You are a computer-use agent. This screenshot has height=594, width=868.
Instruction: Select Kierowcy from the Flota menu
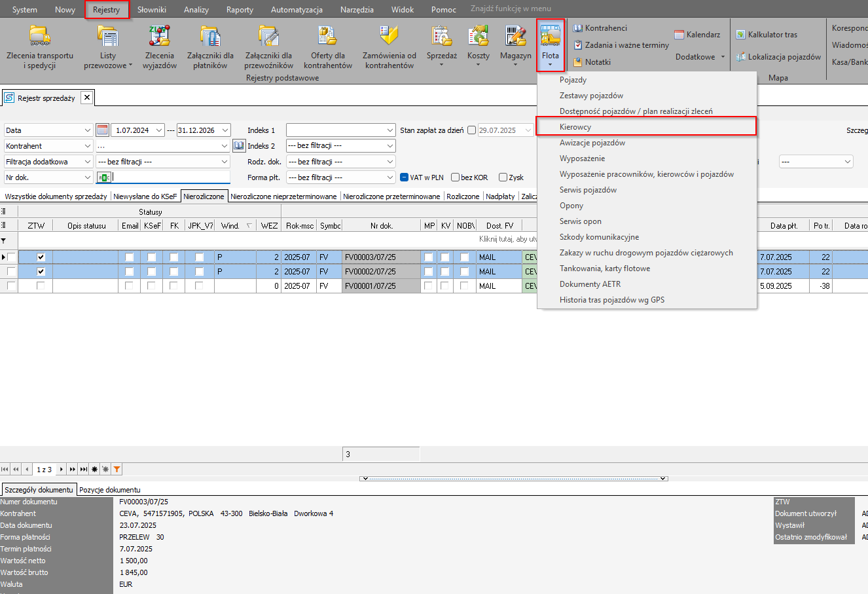(x=575, y=127)
